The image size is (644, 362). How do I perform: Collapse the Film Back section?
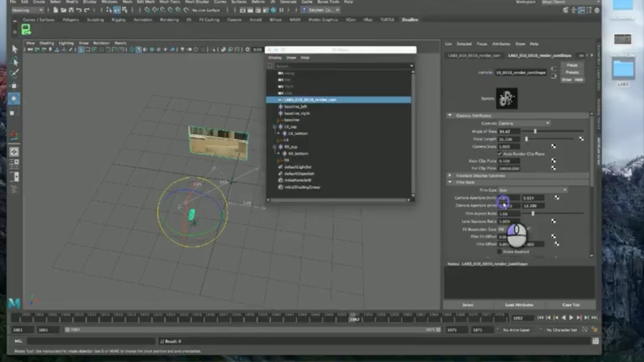(450, 182)
